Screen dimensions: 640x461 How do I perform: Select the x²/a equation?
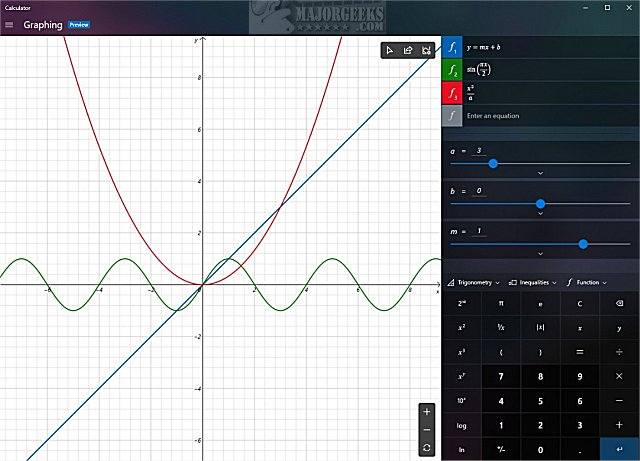point(551,93)
